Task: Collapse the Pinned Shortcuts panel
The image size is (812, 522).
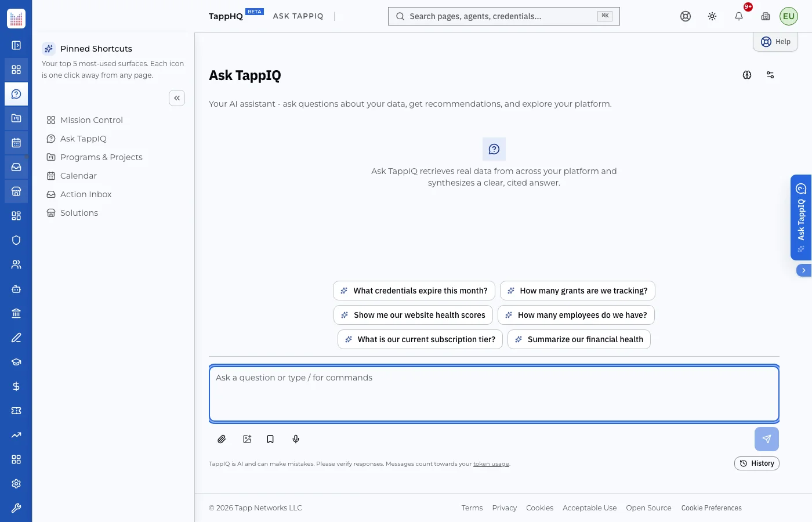Action: (x=177, y=98)
